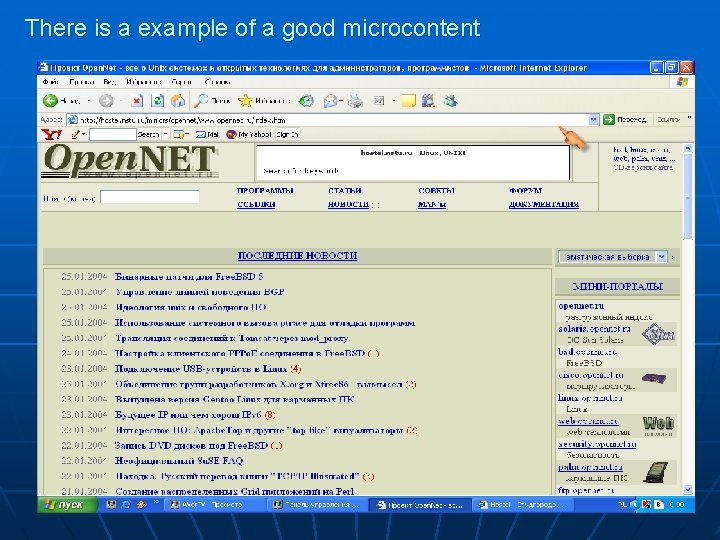Expand the Links toolbar chevron
The height and width of the screenshot is (540, 720).
pyautogui.click(x=689, y=119)
